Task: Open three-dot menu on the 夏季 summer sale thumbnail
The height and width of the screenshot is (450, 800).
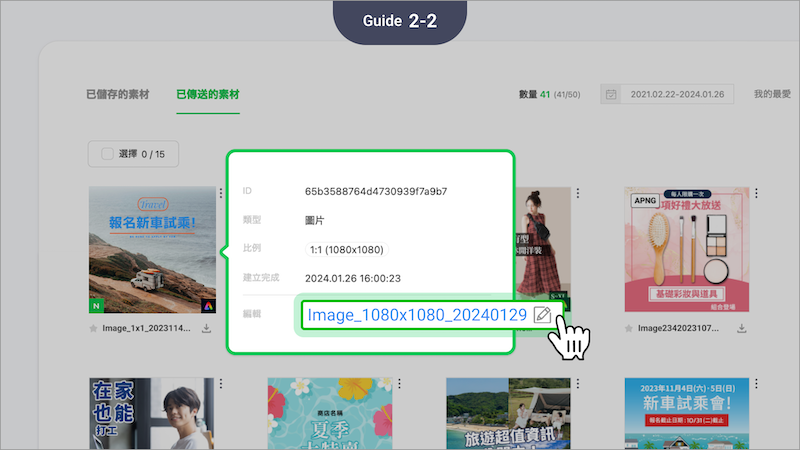Action: click(x=398, y=384)
